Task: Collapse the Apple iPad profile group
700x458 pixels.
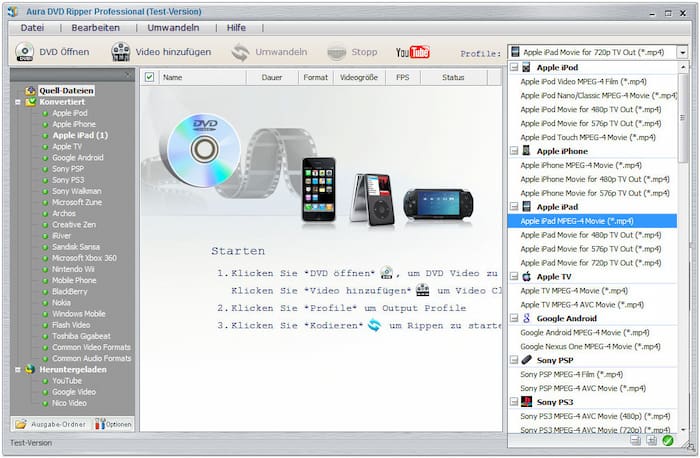Action: (x=514, y=207)
